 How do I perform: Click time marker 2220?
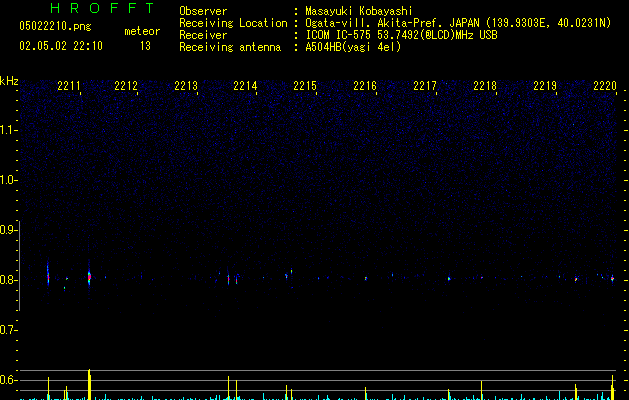tap(605, 86)
